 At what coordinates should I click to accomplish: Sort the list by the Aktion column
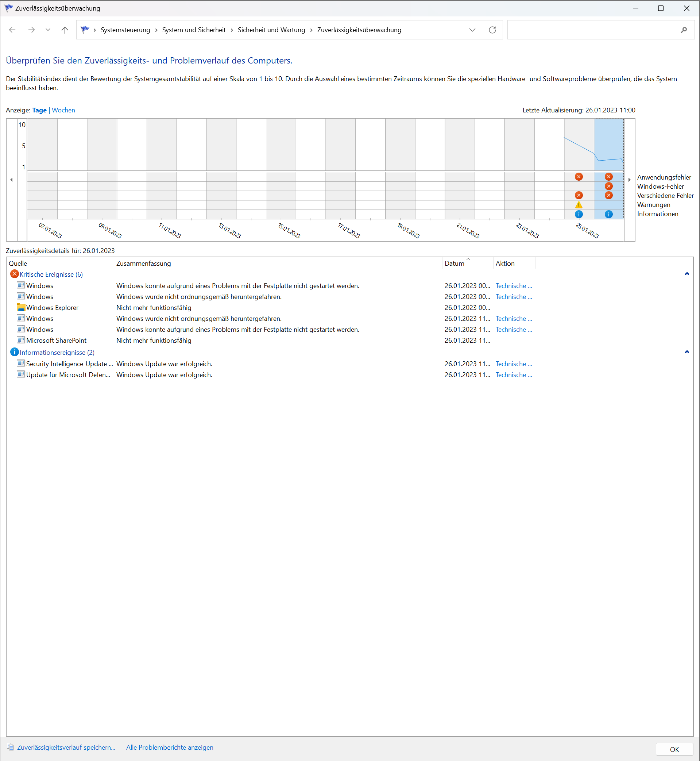coord(514,264)
